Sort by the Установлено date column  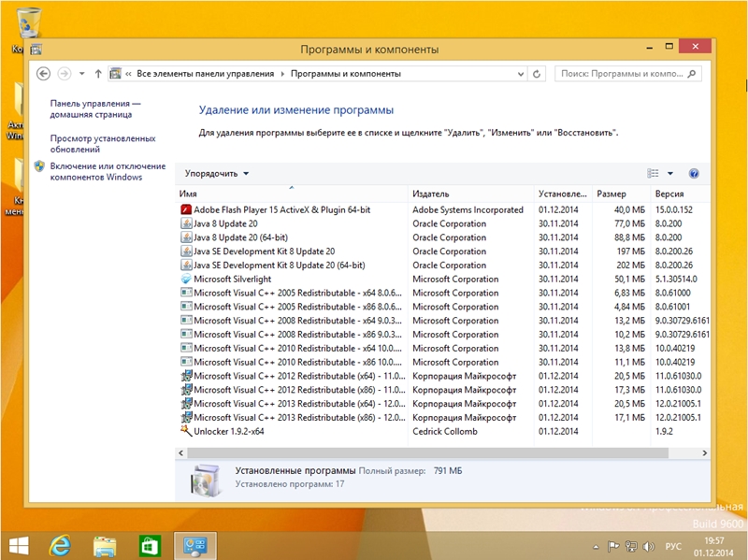click(x=563, y=194)
